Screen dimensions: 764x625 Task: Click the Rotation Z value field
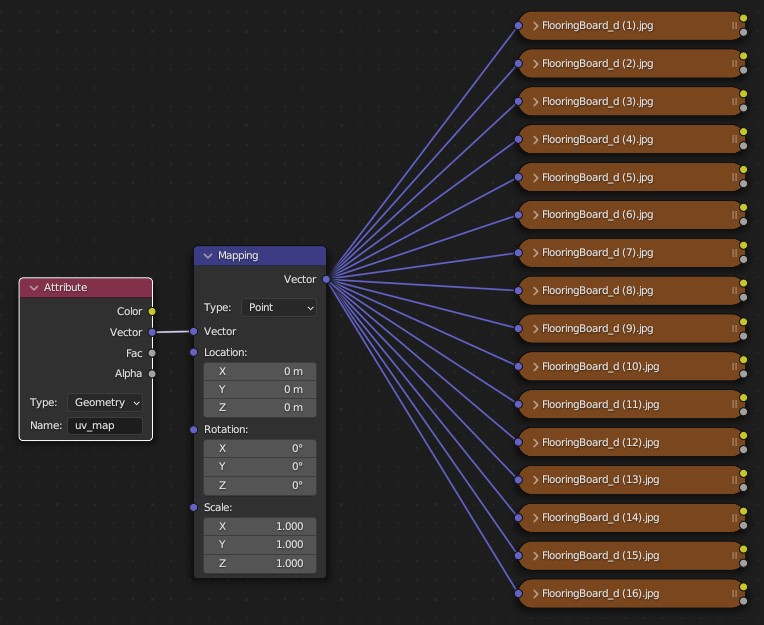tap(260, 485)
